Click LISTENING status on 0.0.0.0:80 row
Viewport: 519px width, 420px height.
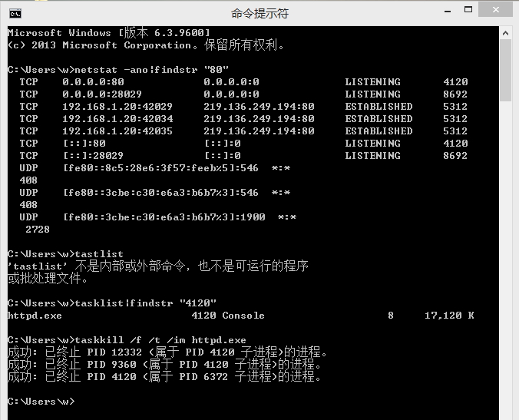372,82
